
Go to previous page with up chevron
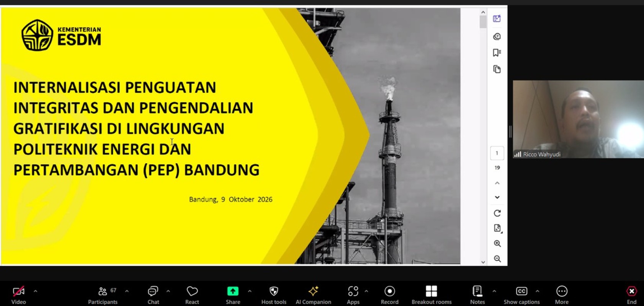click(497, 183)
